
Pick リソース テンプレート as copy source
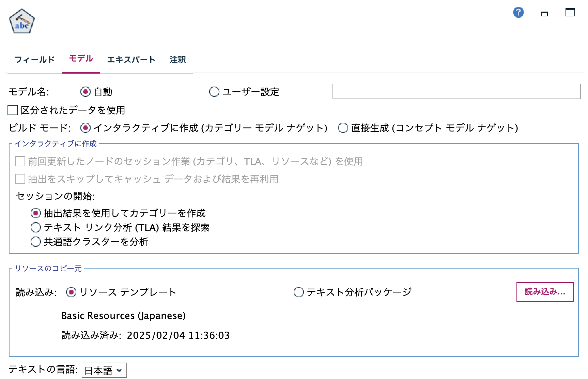(x=71, y=292)
